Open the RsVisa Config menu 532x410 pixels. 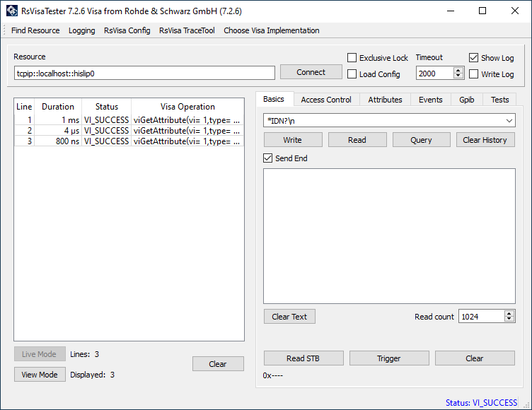tap(127, 30)
